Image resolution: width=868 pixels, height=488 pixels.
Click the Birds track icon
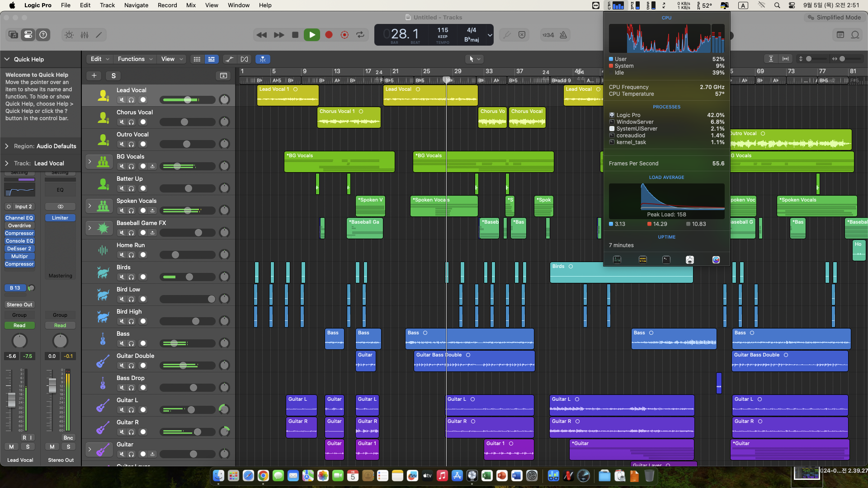click(103, 272)
